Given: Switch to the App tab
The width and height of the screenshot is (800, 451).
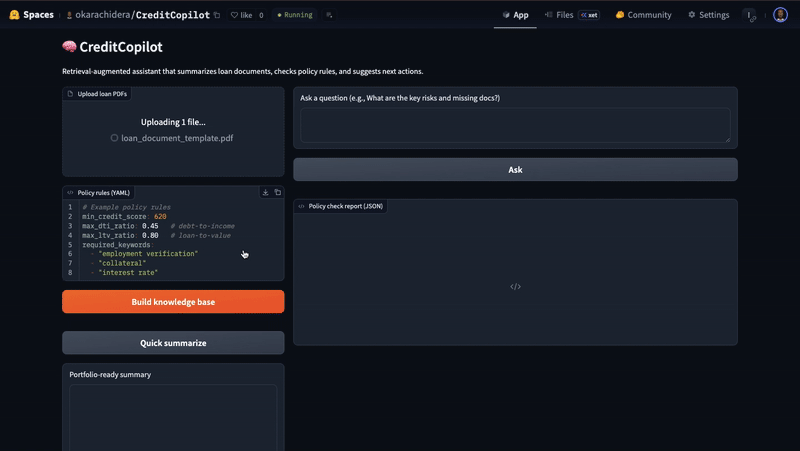Looking at the screenshot, I should [515, 15].
